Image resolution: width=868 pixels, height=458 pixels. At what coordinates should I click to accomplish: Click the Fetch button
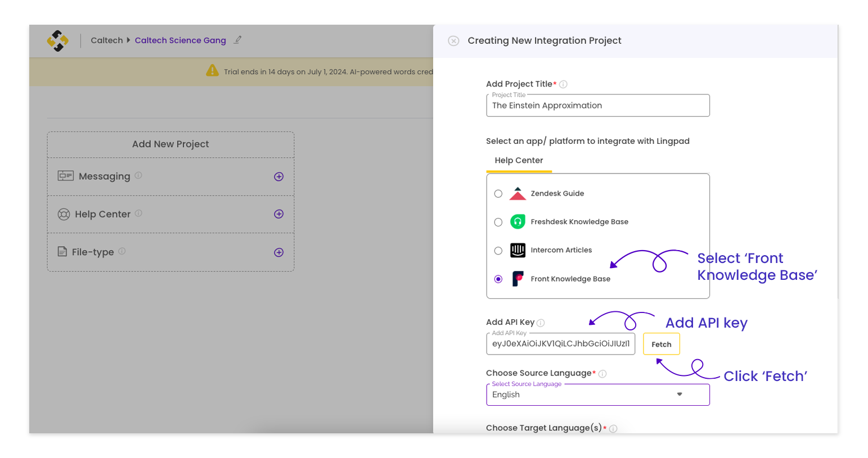click(662, 344)
